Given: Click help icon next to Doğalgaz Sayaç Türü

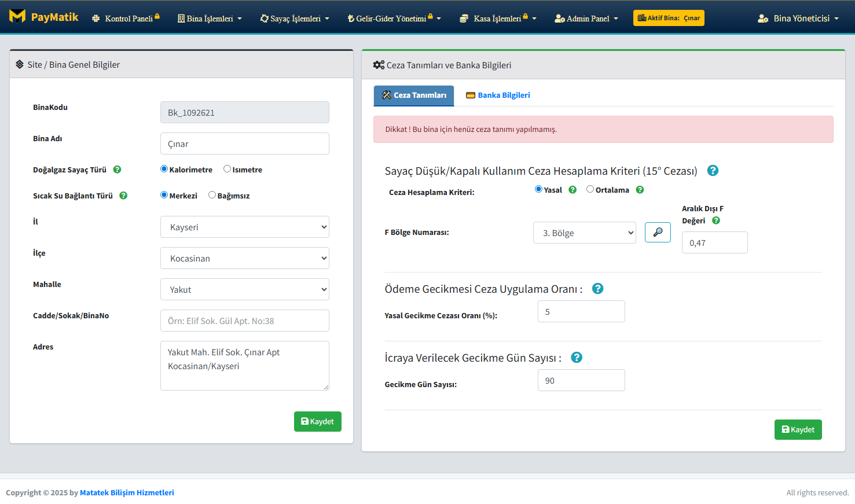Looking at the screenshot, I should [x=117, y=170].
